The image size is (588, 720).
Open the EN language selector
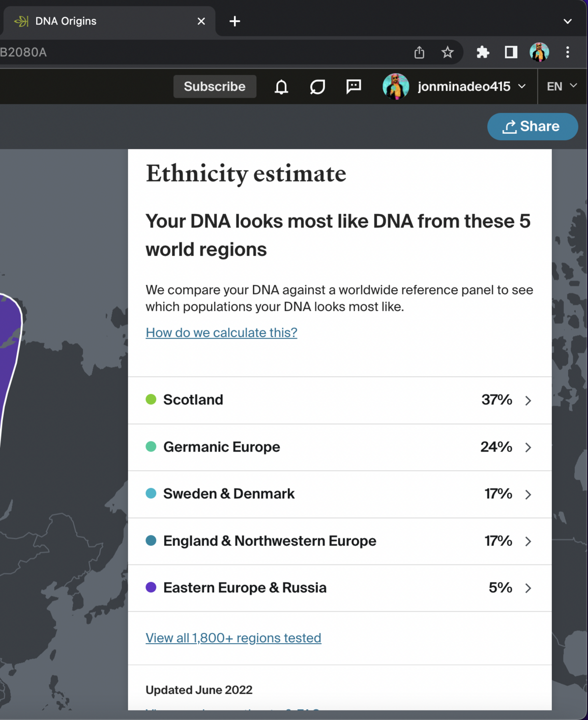(x=562, y=86)
